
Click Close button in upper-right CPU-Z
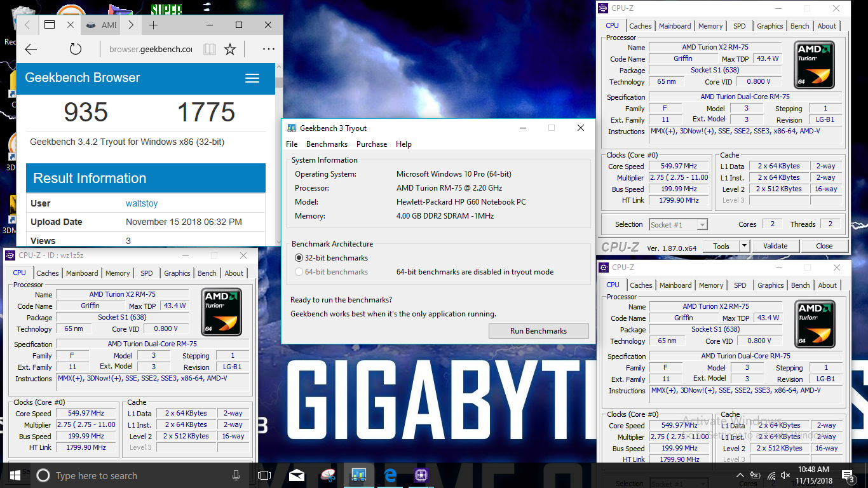pos(824,246)
